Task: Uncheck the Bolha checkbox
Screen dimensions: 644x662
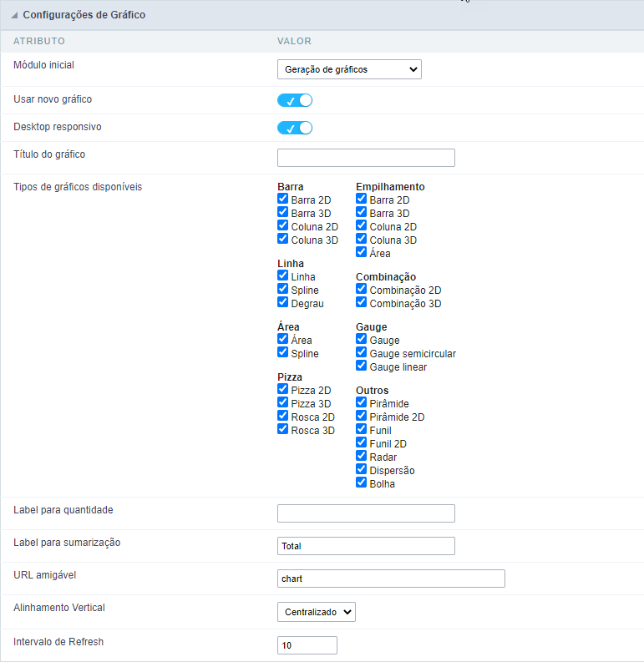Action: (362, 483)
